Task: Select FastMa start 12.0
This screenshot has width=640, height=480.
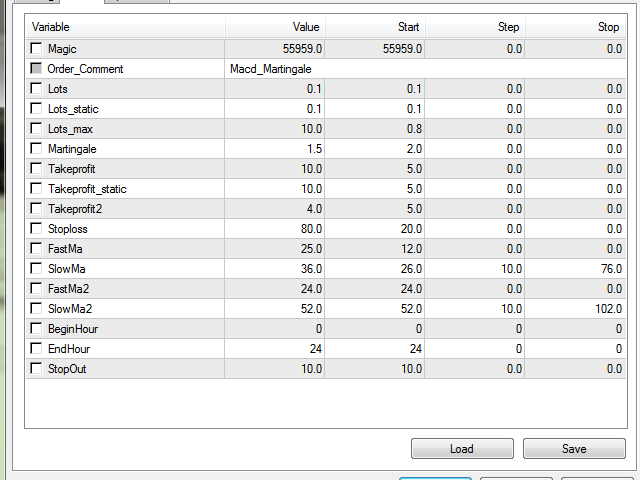Action: (411, 249)
